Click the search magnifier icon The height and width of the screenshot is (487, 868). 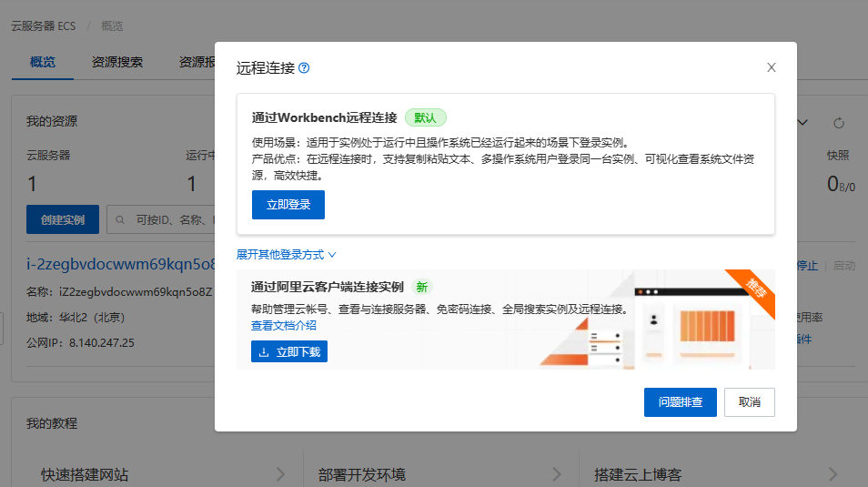pos(120,220)
